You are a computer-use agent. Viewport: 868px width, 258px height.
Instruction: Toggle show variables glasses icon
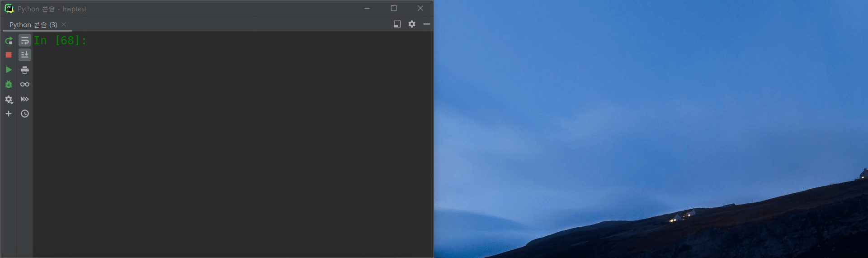click(25, 84)
